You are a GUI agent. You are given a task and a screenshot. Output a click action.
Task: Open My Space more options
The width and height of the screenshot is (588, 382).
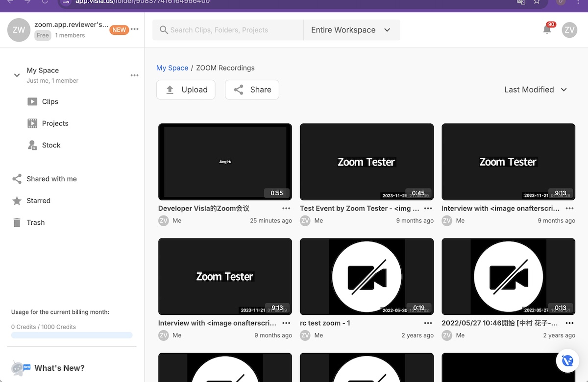click(134, 75)
